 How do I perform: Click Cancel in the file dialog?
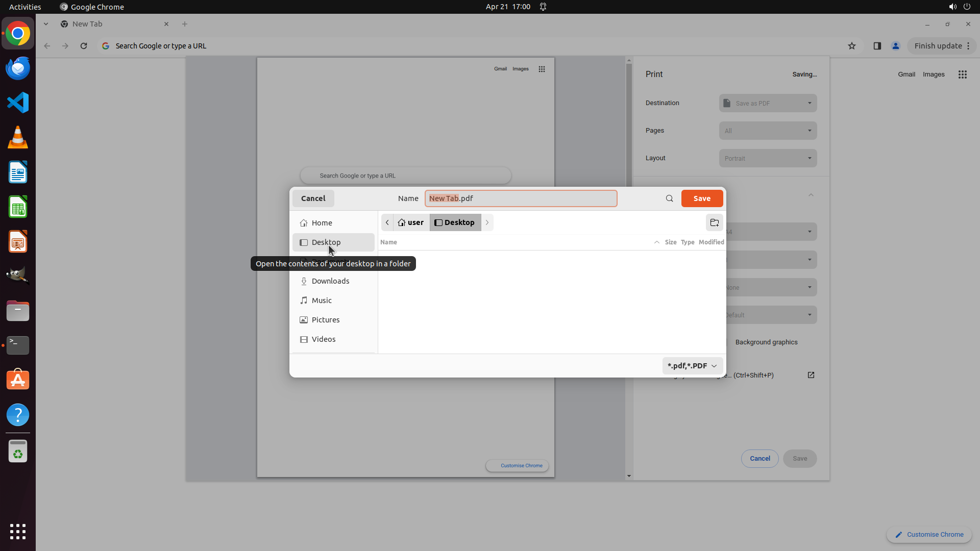[x=313, y=198]
